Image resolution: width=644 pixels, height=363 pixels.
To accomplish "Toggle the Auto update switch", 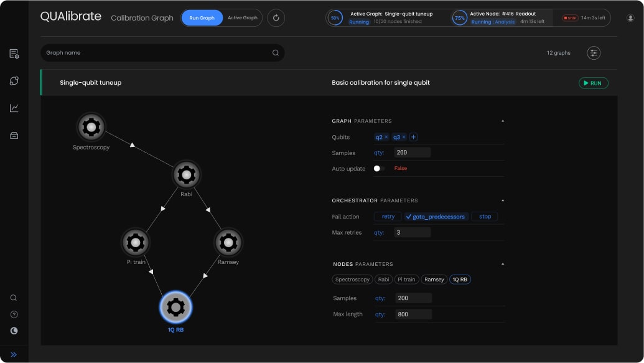I will click(x=378, y=168).
